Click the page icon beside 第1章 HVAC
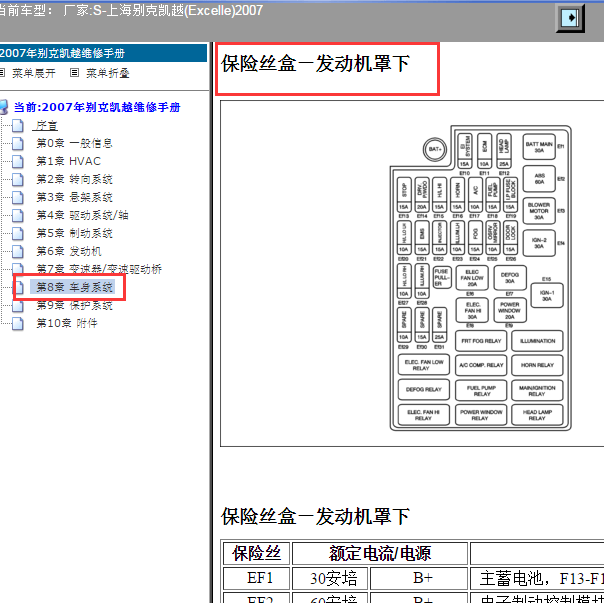Screen dimensions: 604x603 point(18,161)
